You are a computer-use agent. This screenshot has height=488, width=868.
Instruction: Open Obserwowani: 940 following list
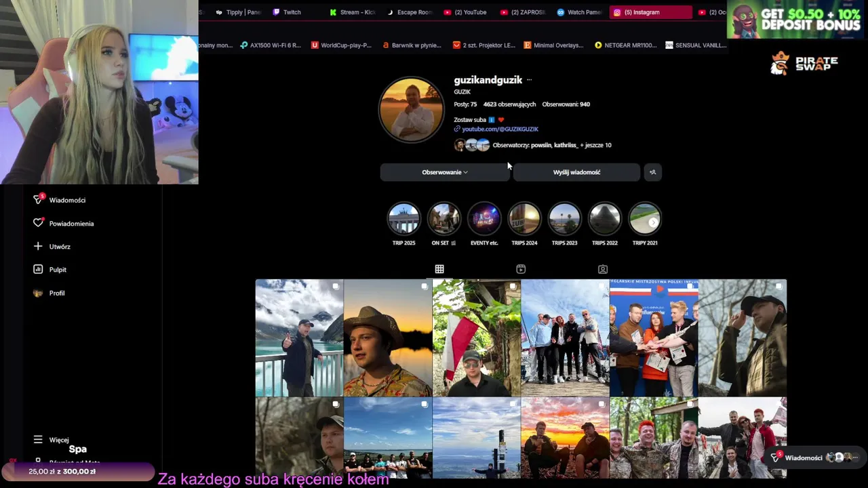coord(566,104)
